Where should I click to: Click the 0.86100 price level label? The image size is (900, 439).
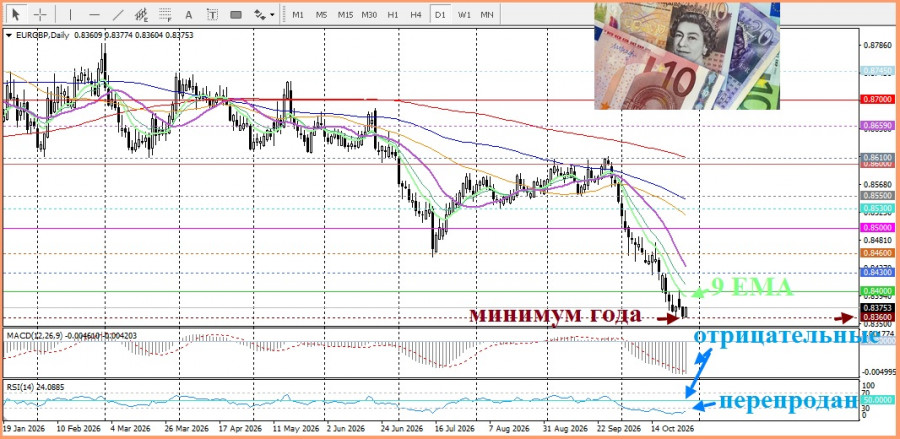(878, 157)
